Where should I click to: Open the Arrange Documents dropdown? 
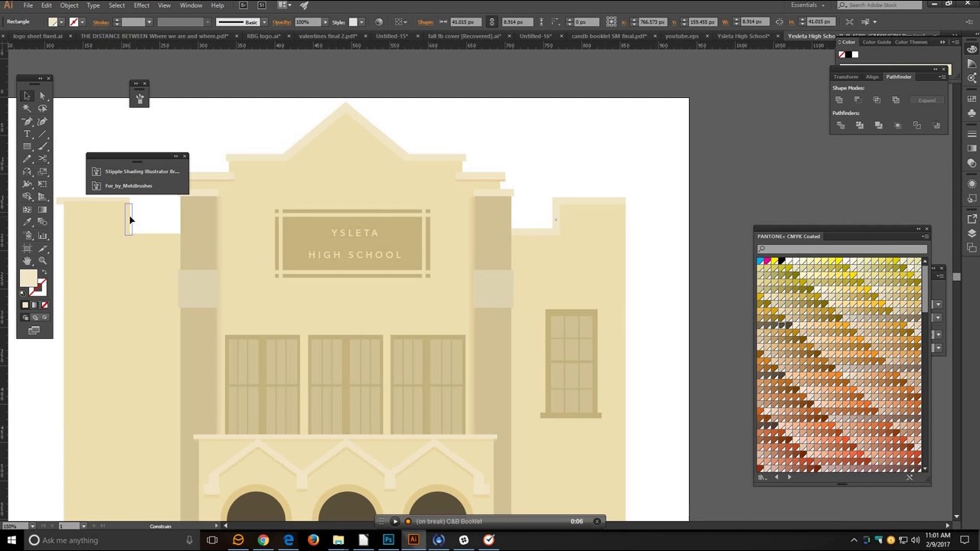pyautogui.click(x=285, y=5)
